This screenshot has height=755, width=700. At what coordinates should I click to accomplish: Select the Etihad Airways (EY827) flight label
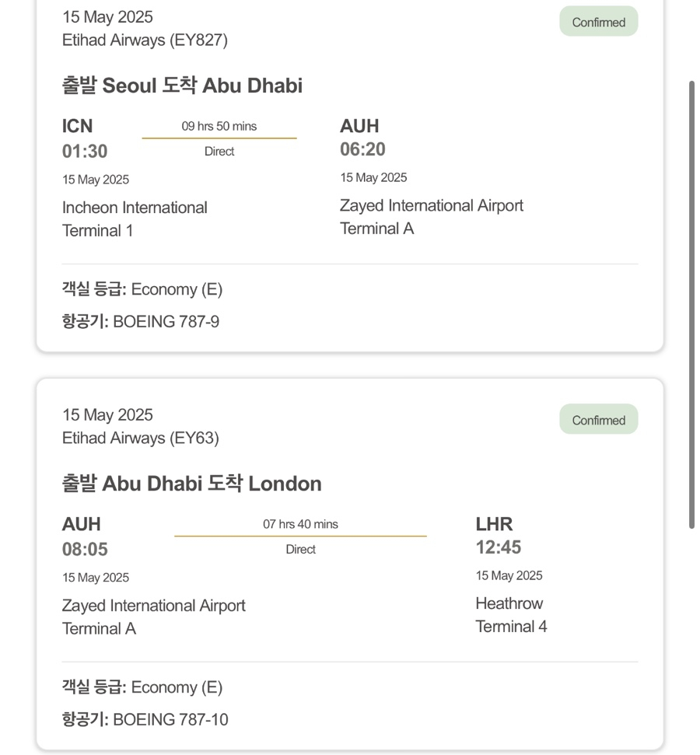pos(145,40)
